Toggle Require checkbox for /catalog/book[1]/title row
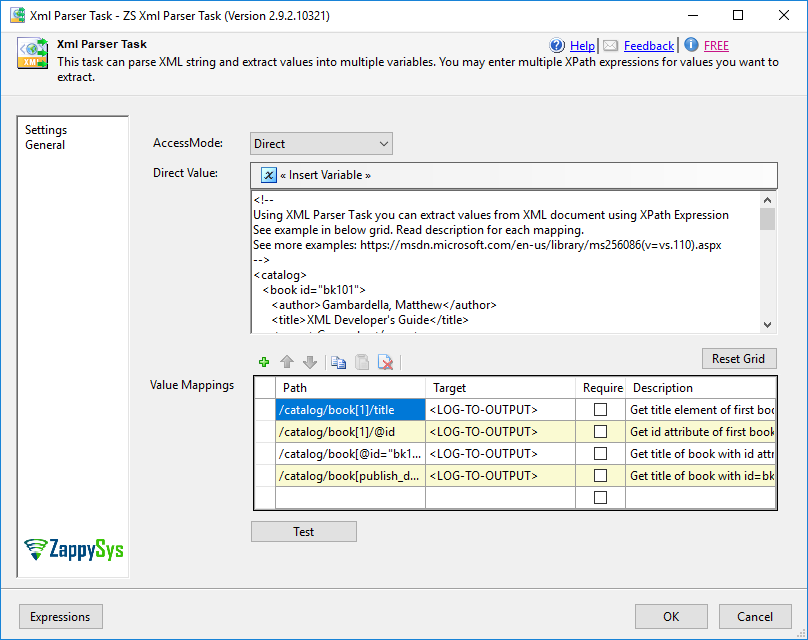808x640 pixels. click(x=600, y=410)
